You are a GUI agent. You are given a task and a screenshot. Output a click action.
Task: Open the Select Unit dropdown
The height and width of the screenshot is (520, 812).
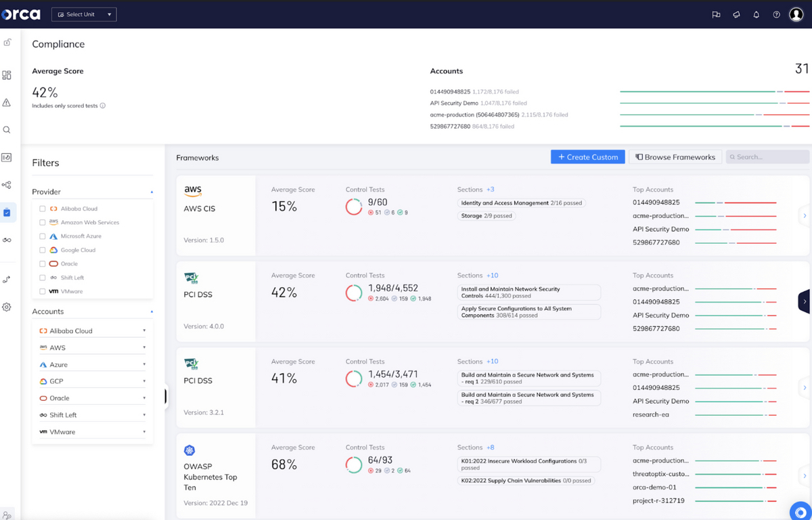pyautogui.click(x=83, y=14)
